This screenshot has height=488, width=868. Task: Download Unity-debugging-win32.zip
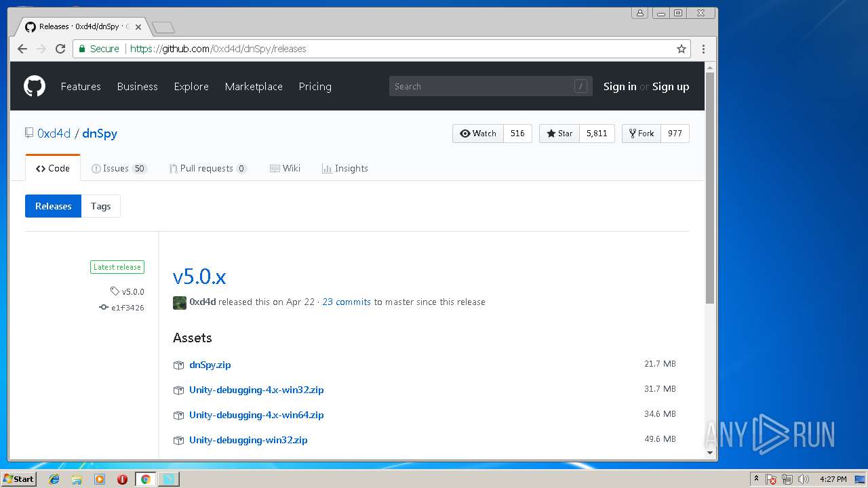[248, 440]
